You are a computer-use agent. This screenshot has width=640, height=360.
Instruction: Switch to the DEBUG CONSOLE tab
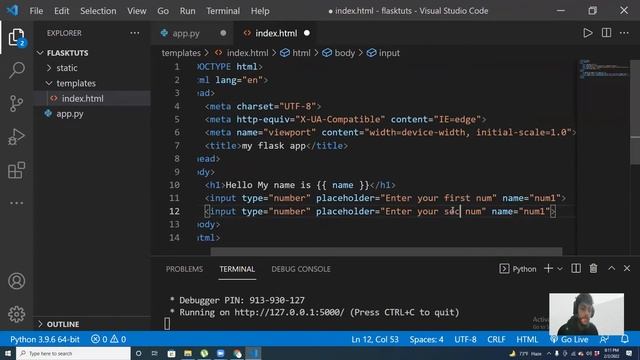tap(301, 269)
